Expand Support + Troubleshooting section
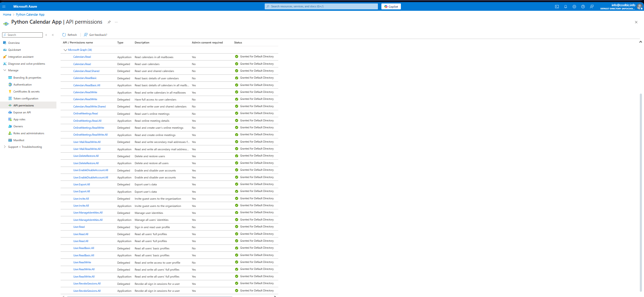644x297 pixels. 5,147
